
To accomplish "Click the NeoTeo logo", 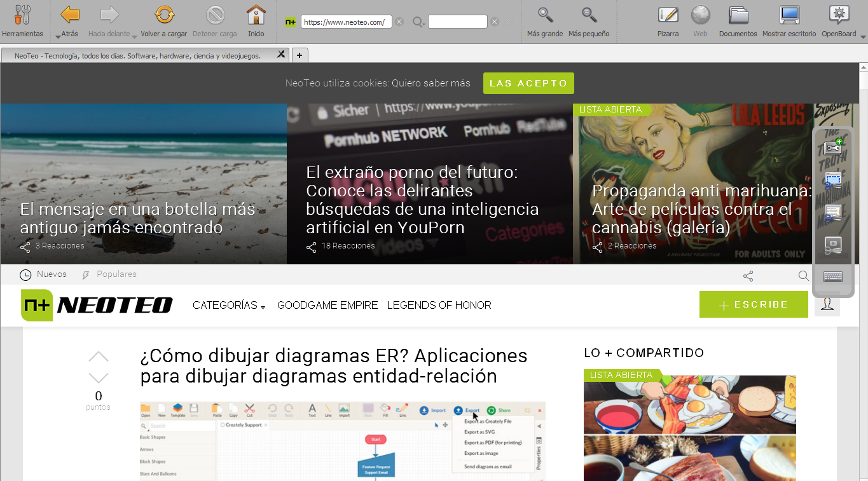I will [97, 305].
